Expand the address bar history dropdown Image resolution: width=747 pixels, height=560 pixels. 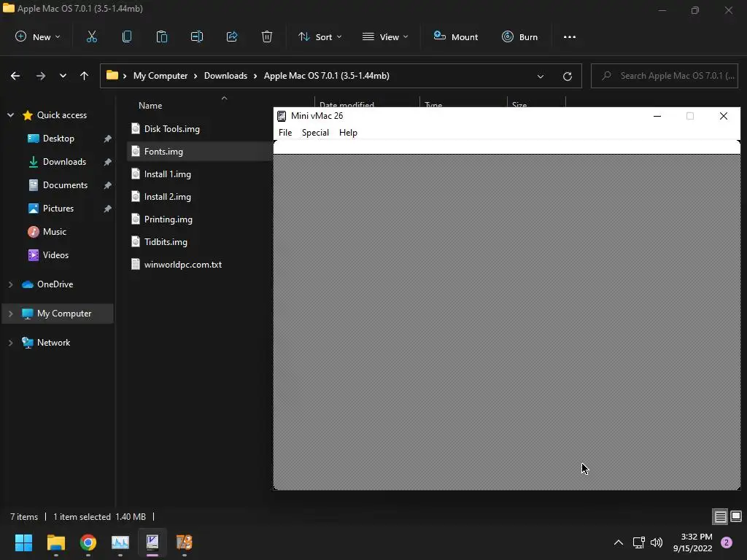541,76
